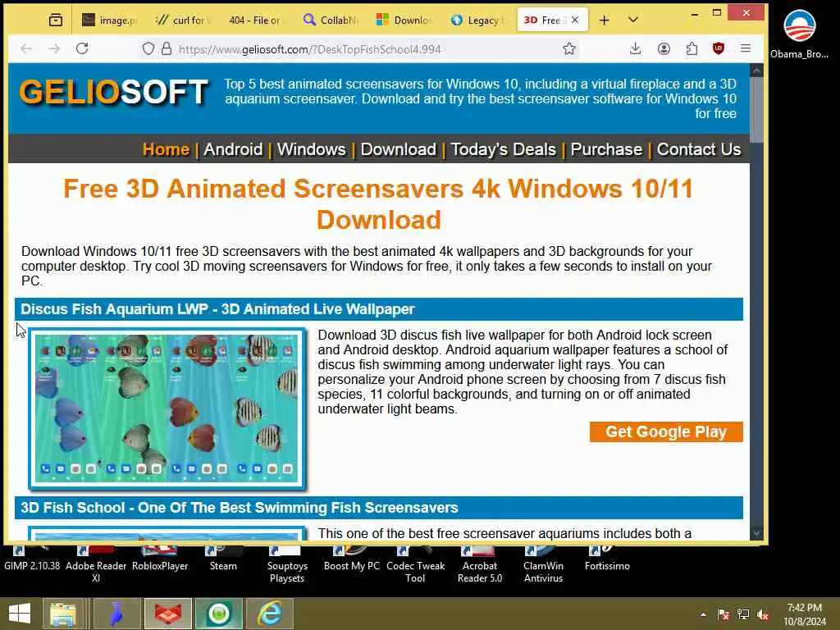The width and height of the screenshot is (840, 630).
Task: Open a new tab with the plus button
Action: (605, 21)
